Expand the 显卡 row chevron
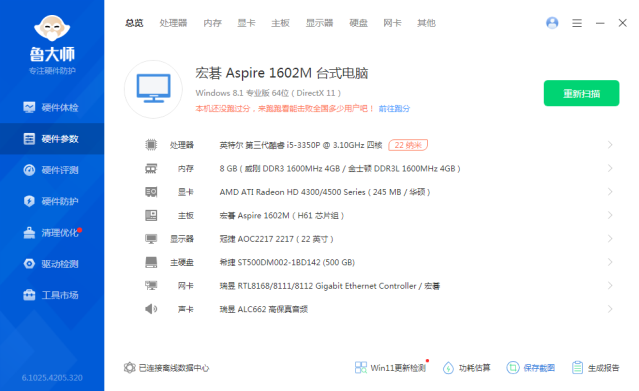 tap(610, 192)
